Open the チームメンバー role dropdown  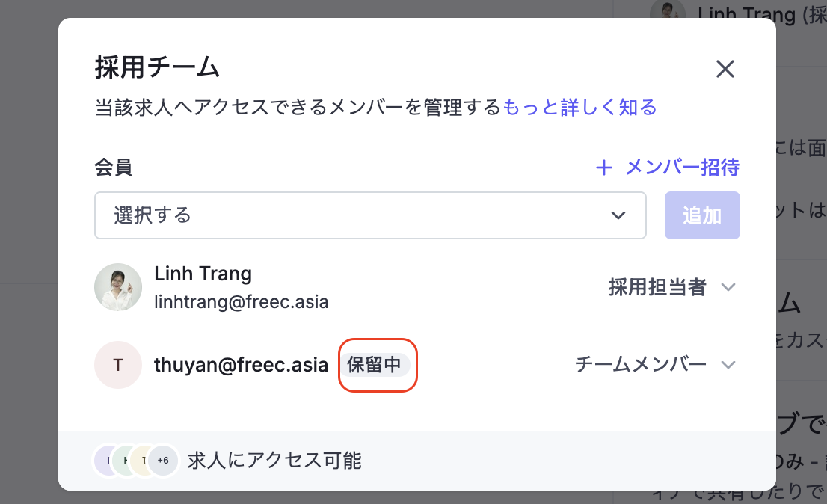(655, 365)
